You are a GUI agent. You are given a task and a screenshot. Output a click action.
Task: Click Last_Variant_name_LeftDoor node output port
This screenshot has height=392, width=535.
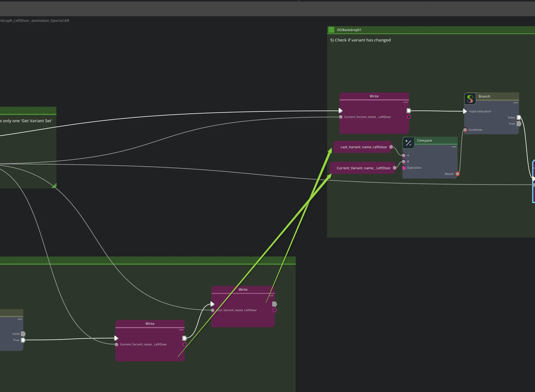pos(391,147)
